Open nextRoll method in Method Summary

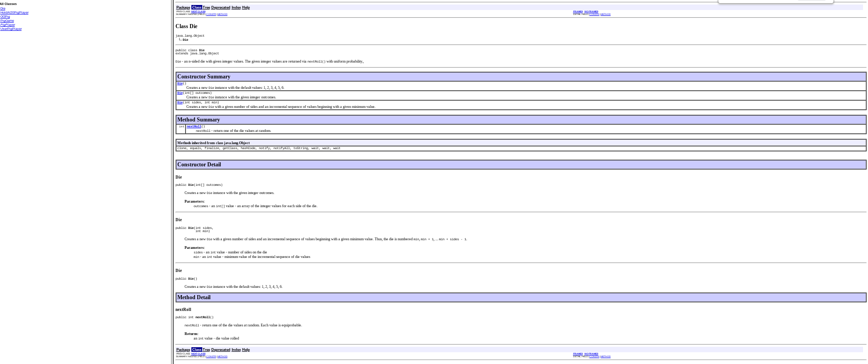tap(194, 126)
